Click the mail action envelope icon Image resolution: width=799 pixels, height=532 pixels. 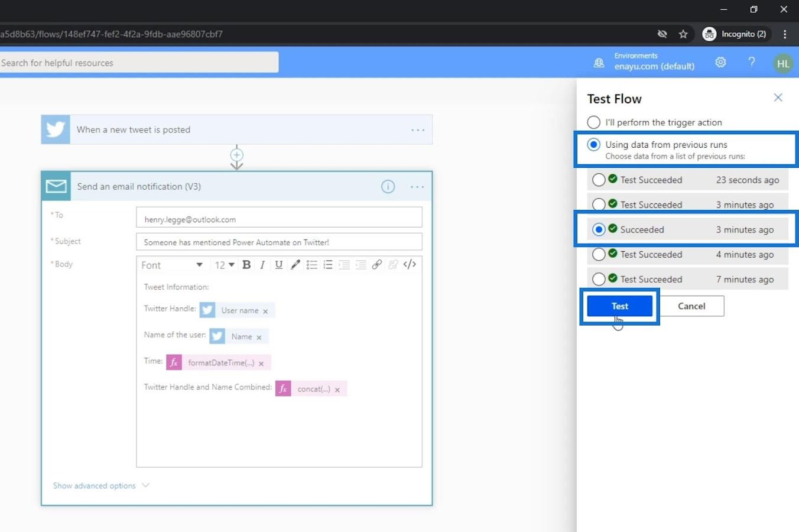pos(56,187)
